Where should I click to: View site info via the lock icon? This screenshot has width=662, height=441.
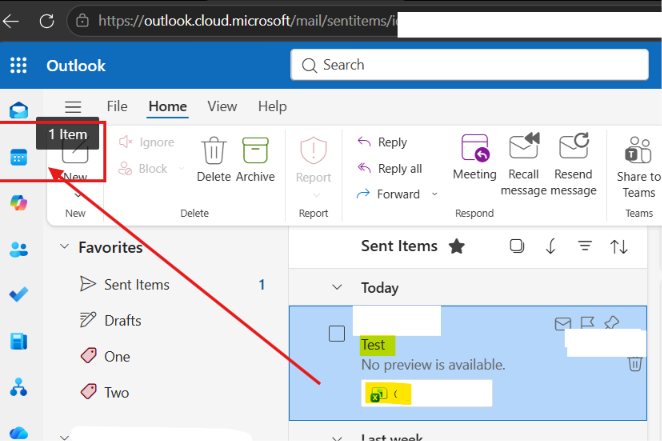[x=82, y=20]
